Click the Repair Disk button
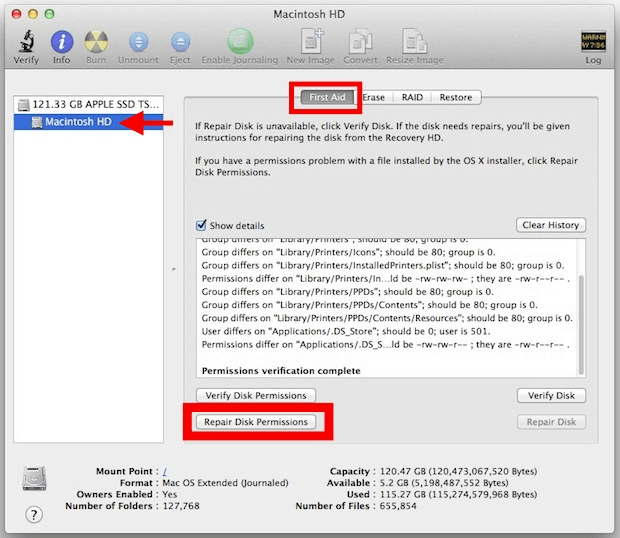Screen dimensions: 620x538 pyautogui.click(x=551, y=422)
